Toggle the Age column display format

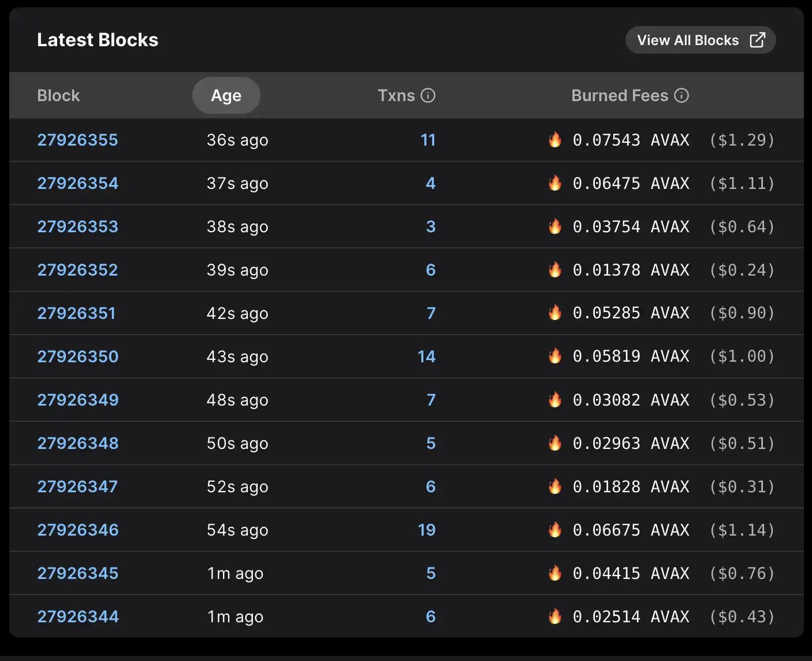[x=226, y=95]
